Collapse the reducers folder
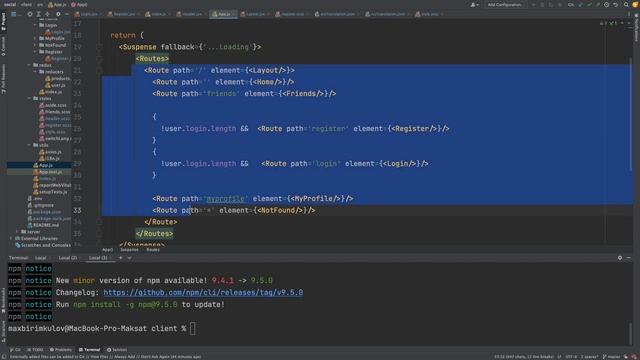This screenshot has height=360, width=640. click(x=35, y=71)
